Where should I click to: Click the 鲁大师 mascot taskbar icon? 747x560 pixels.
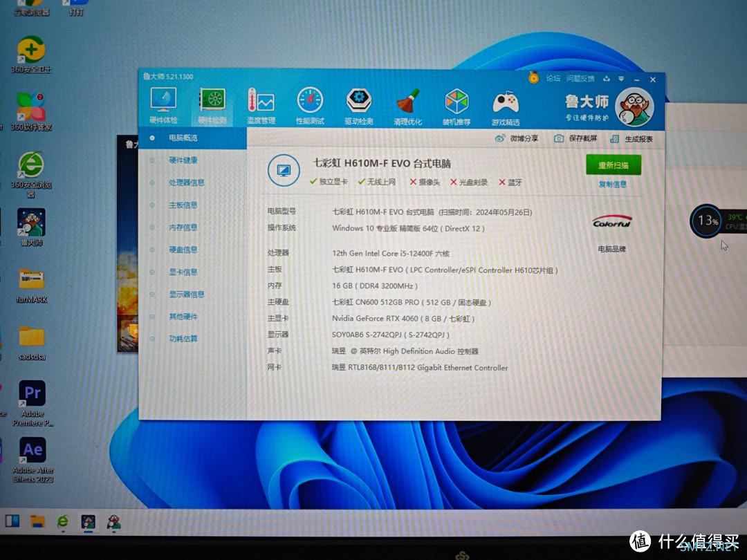click(x=113, y=523)
